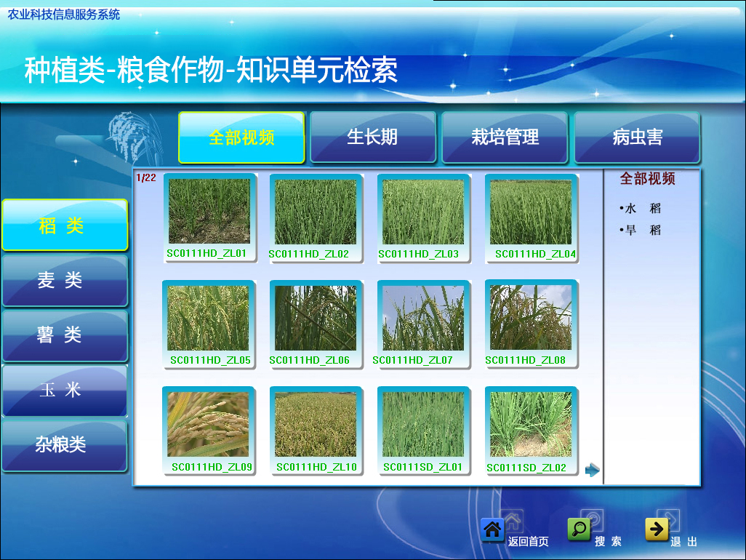The width and height of the screenshot is (746, 560).
Task: Select the 稻类 category
Action: point(65,225)
